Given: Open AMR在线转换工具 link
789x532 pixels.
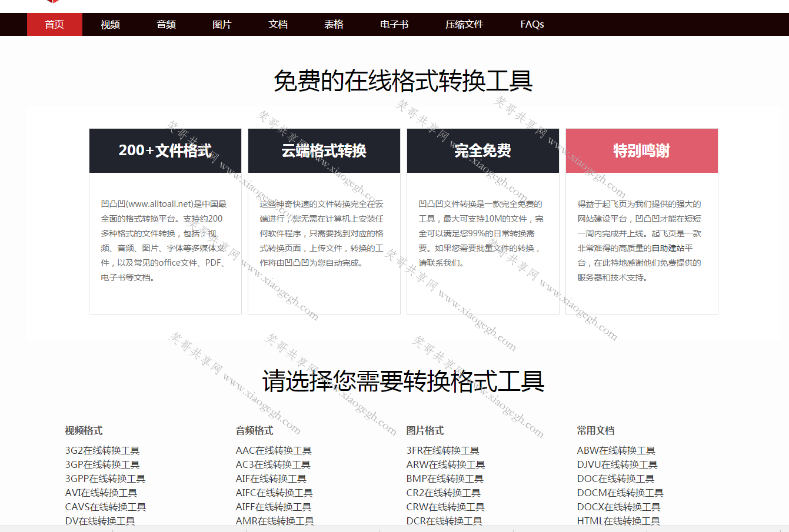Looking at the screenshot, I should pyautogui.click(x=275, y=521).
